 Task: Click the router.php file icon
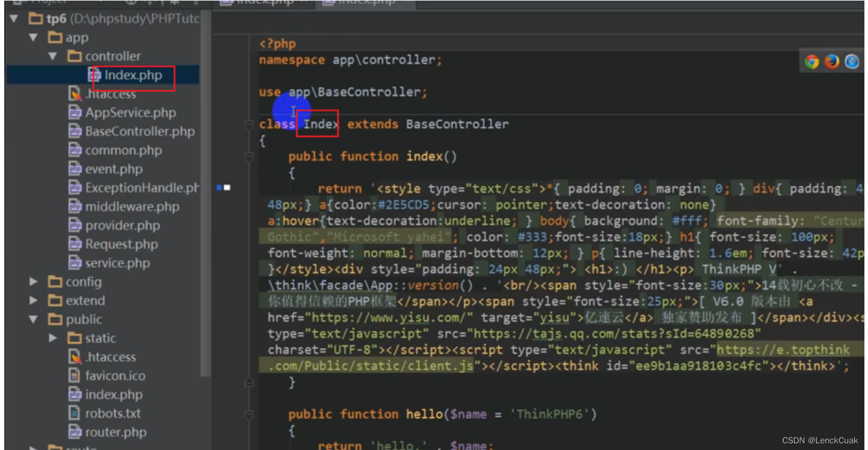click(x=75, y=432)
